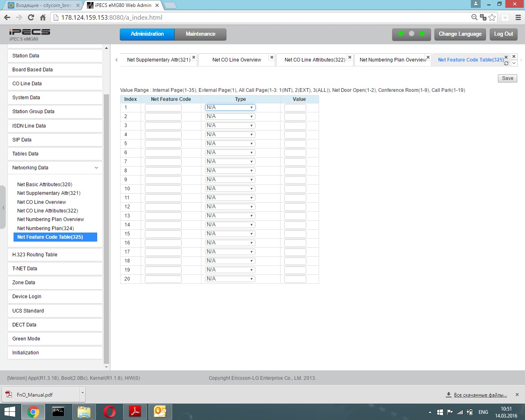Open the tab list dropdown arrow
525x420 pixels.
click(x=514, y=63)
